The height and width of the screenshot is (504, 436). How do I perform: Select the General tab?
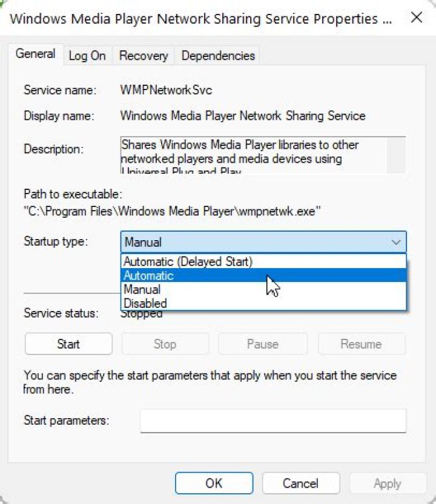pos(36,54)
